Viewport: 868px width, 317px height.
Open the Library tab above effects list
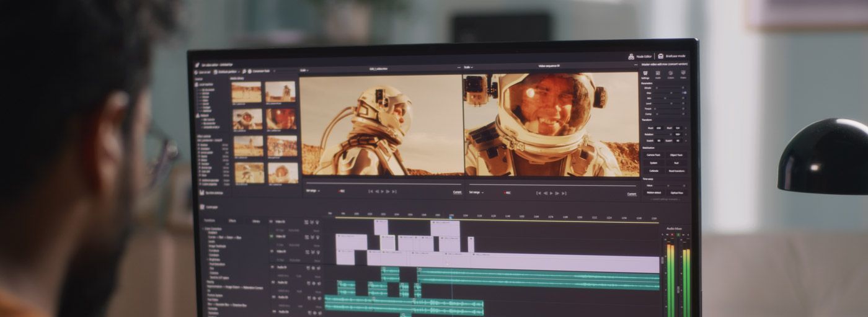(x=256, y=221)
